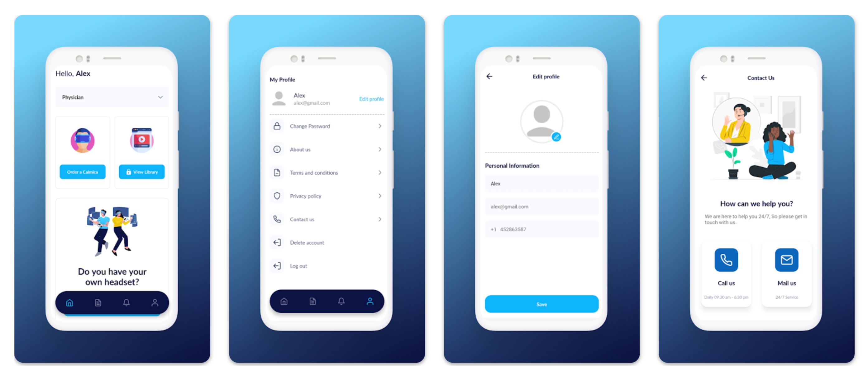Screen dimensions: 868x375
Task: Tap the Call us phone icon
Action: point(726,260)
